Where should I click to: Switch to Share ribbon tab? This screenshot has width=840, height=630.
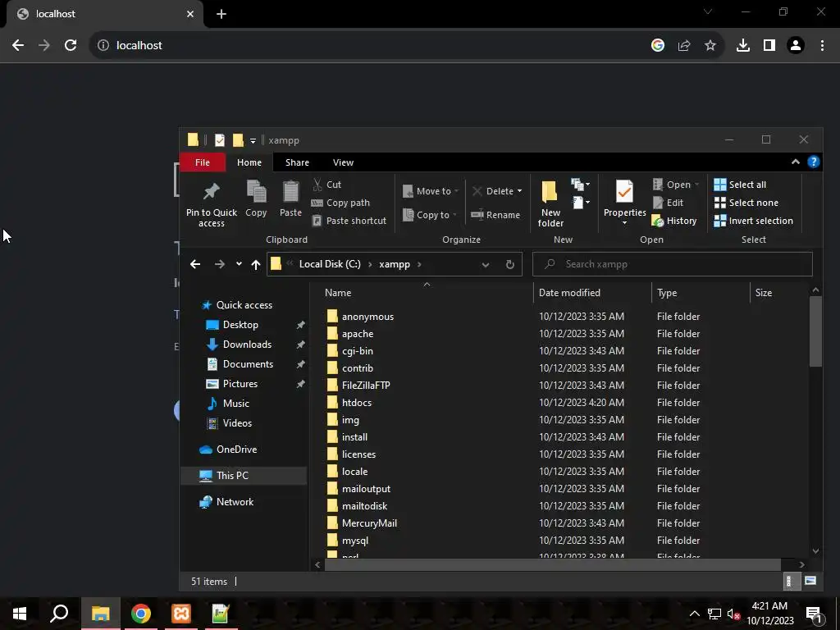pos(297,162)
